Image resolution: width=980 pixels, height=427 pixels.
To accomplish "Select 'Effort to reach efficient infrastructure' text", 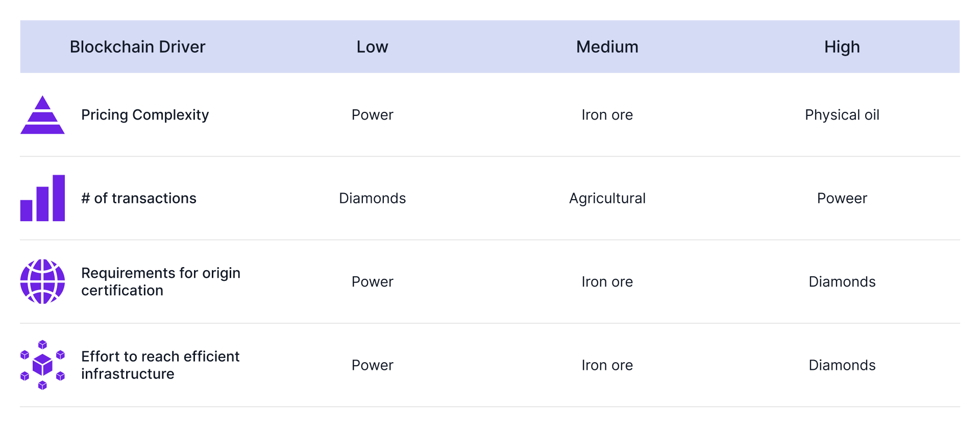I will 160,365.
